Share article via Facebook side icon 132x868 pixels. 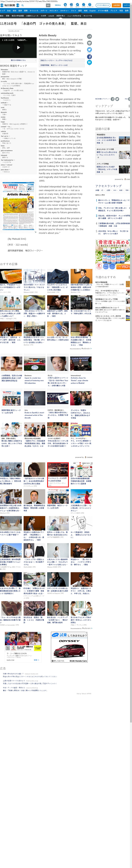pyautogui.click(x=89, y=57)
